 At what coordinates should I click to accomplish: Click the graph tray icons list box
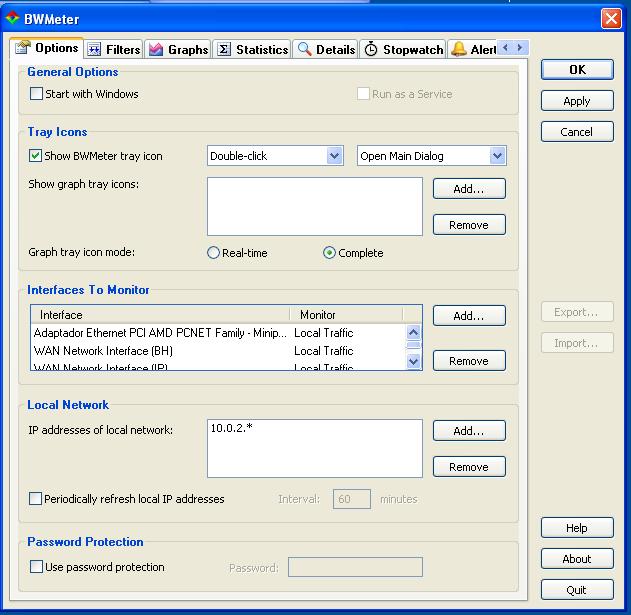315,206
